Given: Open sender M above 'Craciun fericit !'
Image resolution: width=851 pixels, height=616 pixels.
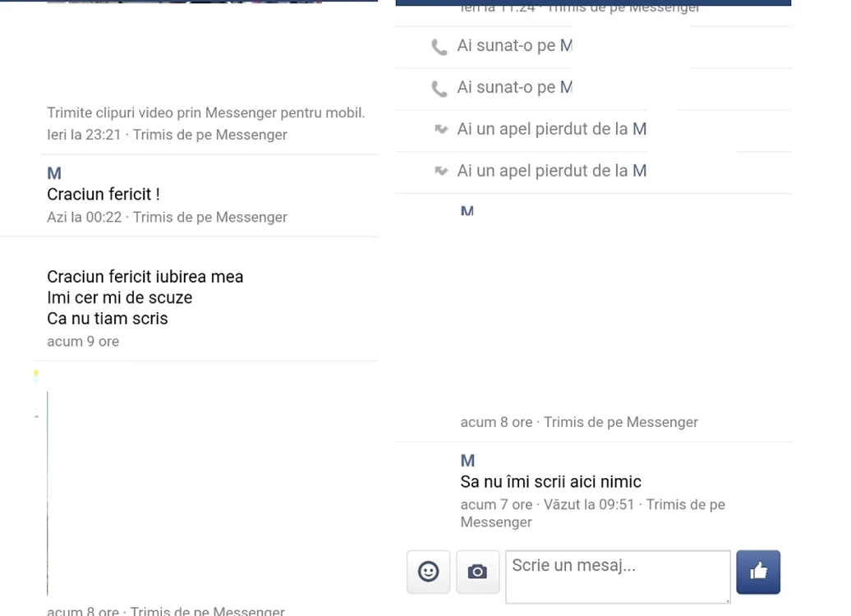Looking at the screenshot, I should click(53, 173).
